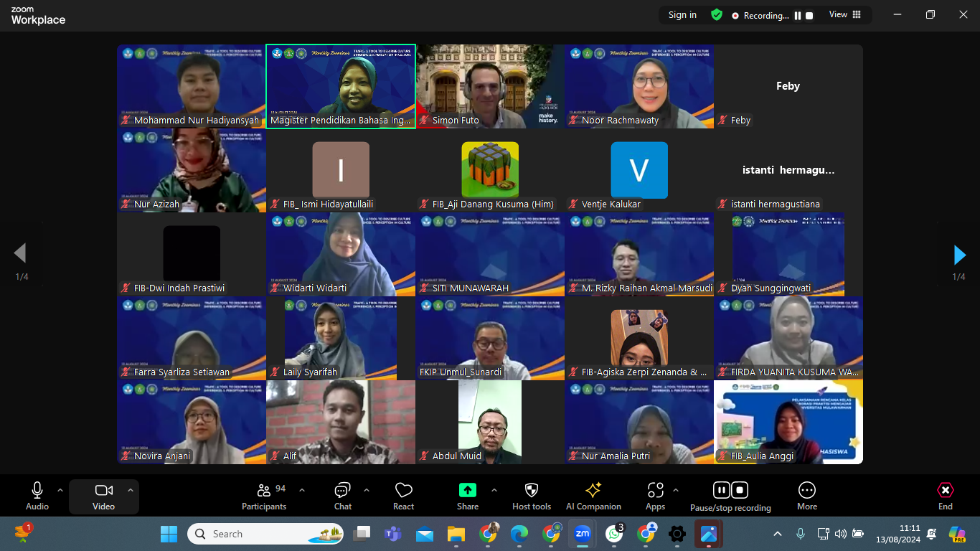Open the React emoji menu
Image resolution: width=980 pixels, height=551 pixels.
coord(403,496)
